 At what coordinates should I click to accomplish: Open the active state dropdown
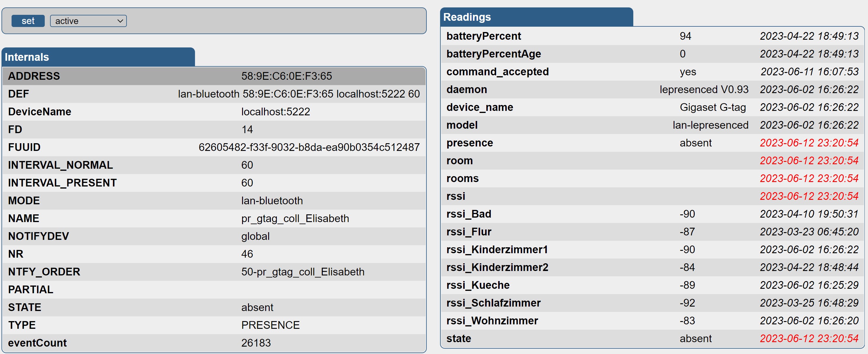click(x=88, y=20)
